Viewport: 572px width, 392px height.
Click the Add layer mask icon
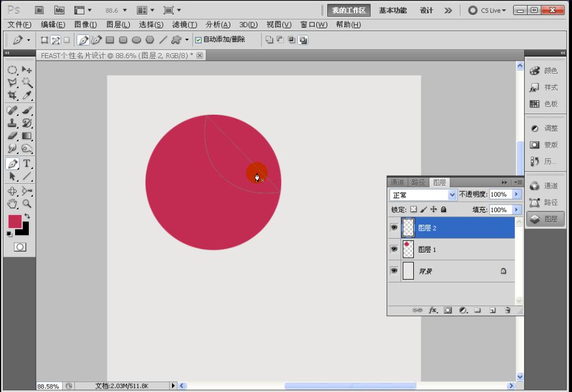point(448,310)
